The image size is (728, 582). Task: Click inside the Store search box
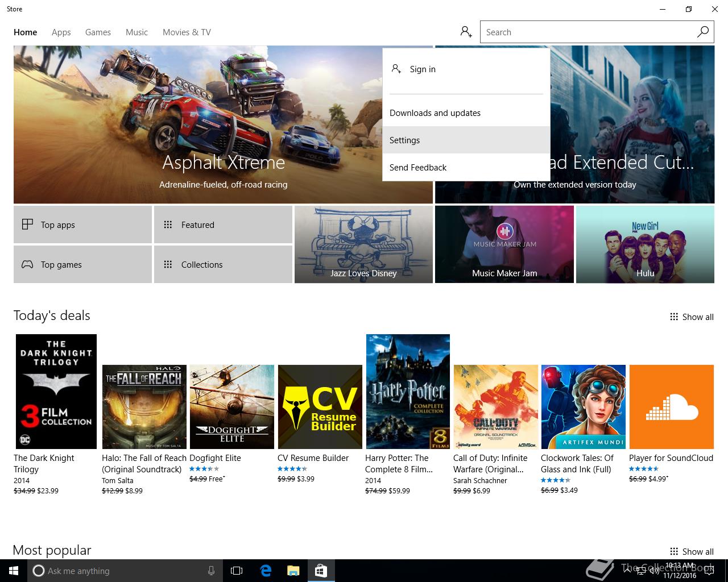pos(586,32)
